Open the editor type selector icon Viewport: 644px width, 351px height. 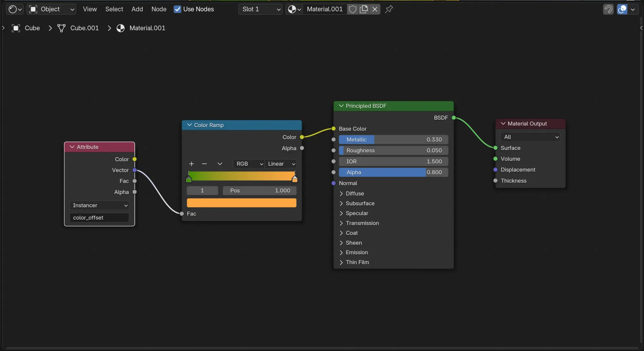[15, 9]
